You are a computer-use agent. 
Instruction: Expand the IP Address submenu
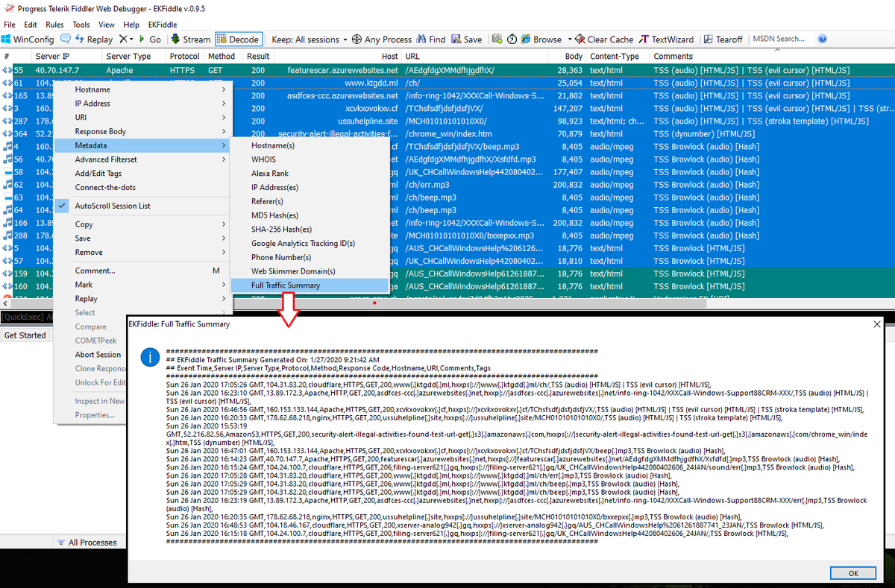[x=144, y=104]
